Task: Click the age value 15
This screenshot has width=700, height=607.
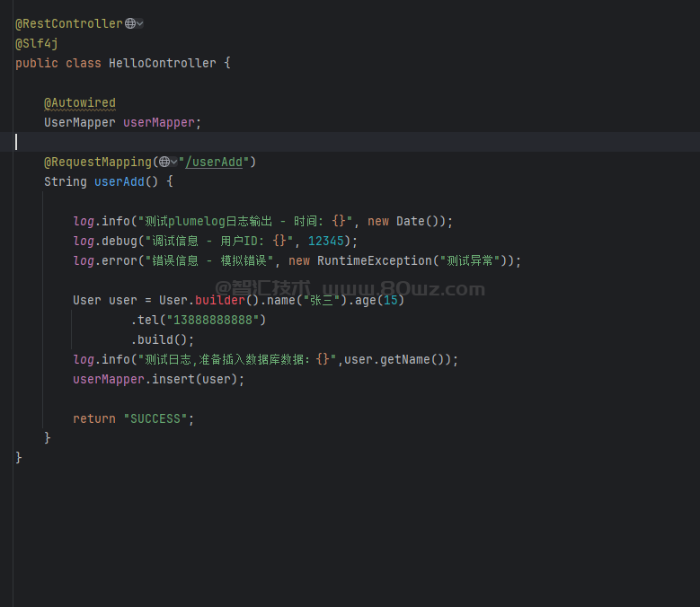Action: tap(390, 300)
